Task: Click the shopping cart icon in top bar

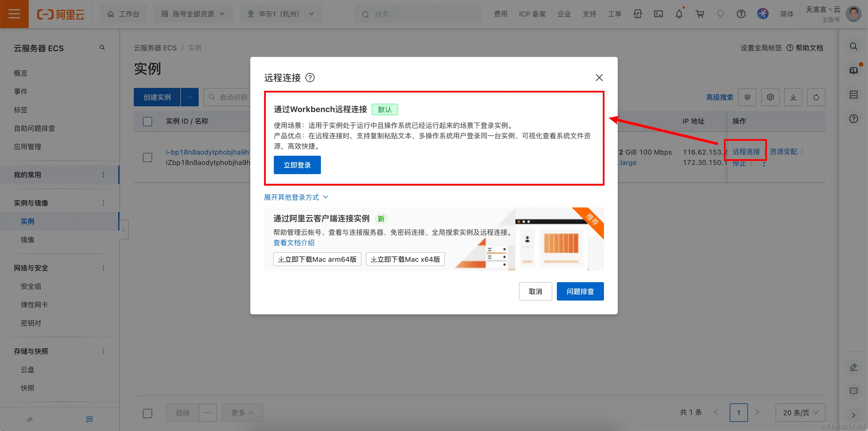Action: point(700,14)
